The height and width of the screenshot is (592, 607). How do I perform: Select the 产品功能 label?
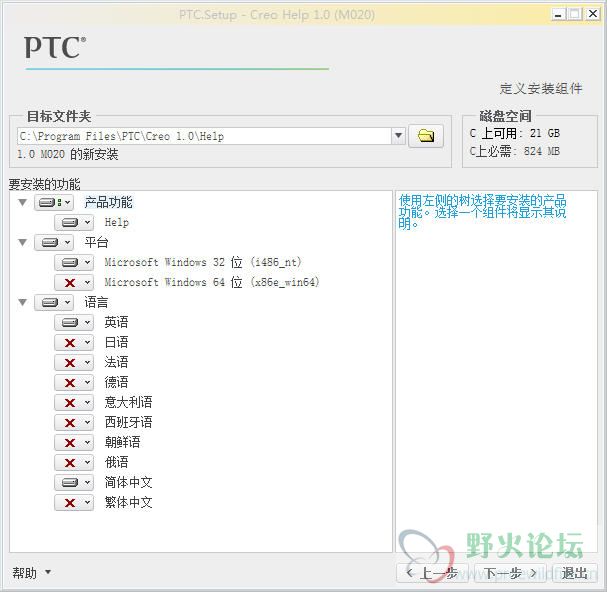tap(108, 202)
